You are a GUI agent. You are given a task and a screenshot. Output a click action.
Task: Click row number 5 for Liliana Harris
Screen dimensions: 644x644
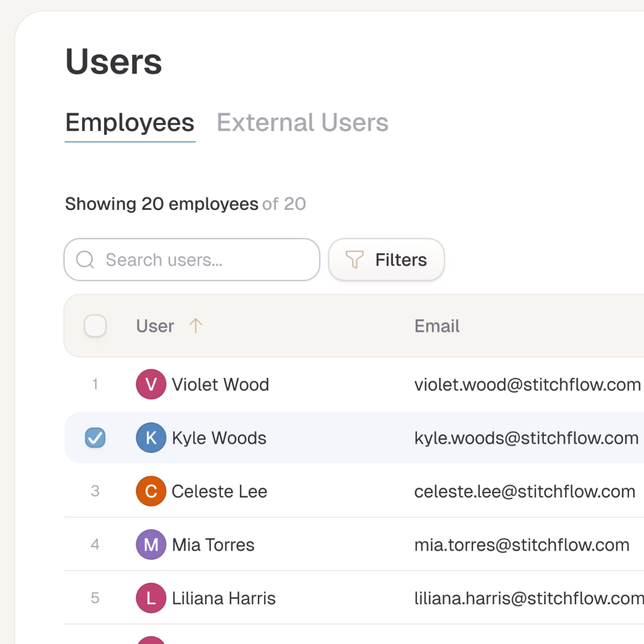point(95,598)
